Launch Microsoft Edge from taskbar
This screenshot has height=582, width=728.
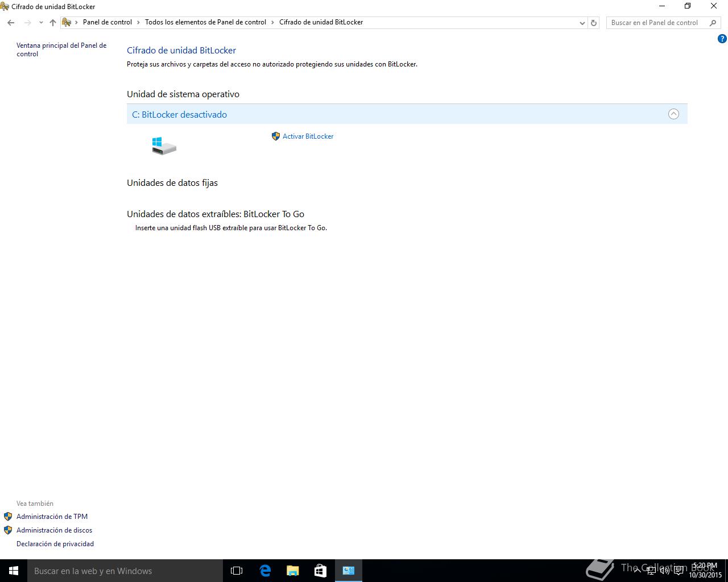point(265,571)
